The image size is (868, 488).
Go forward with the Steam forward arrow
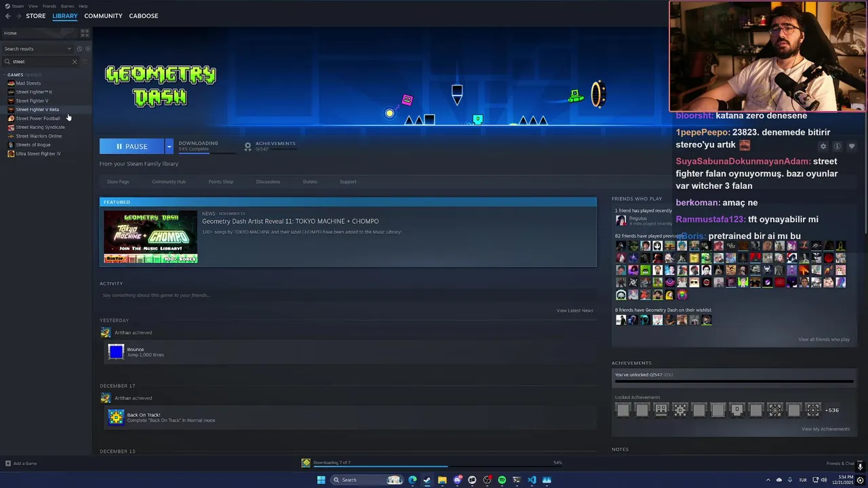tap(18, 16)
